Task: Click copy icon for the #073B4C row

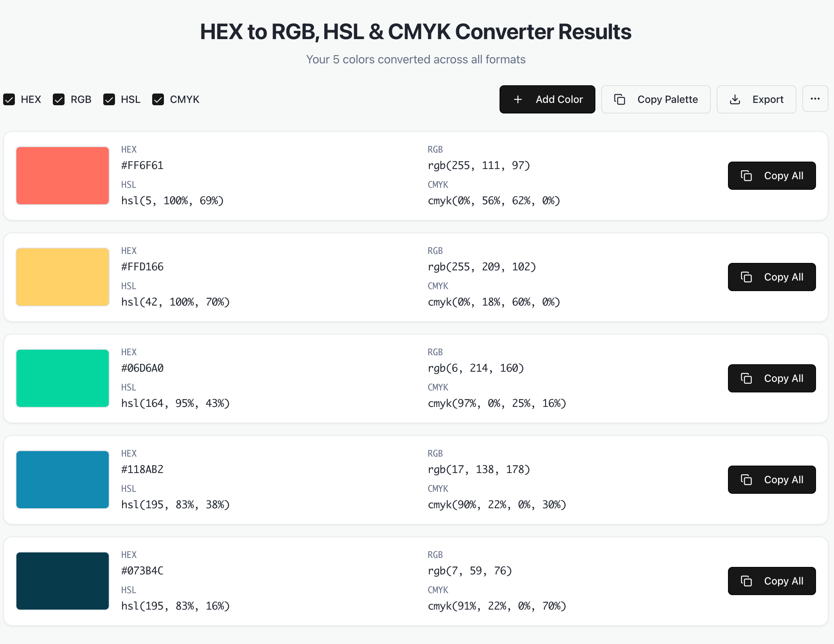Action: tap(746, 581)
